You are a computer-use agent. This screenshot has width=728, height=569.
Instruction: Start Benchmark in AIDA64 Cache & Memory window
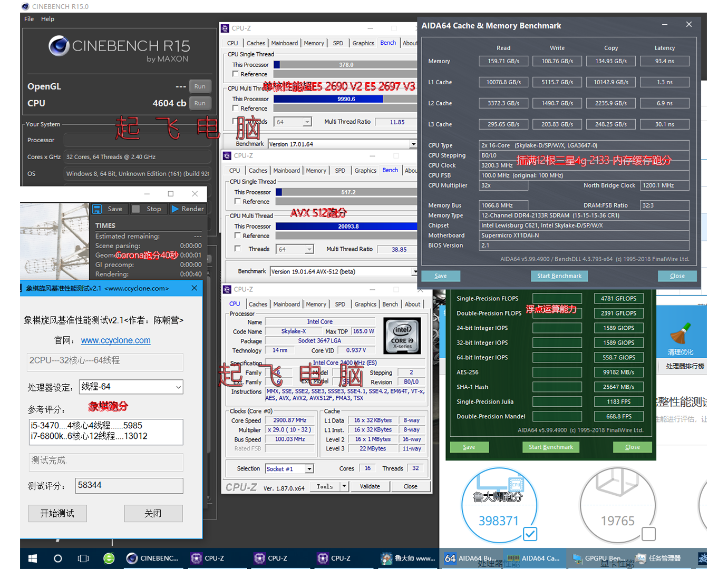click(559, 276)
